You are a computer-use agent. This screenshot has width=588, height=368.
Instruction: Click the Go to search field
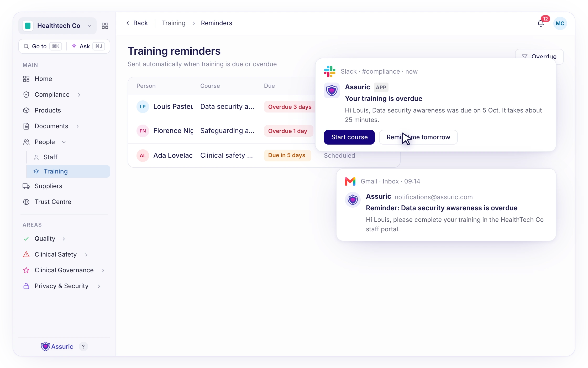pyautogui.click(x=43, y=46)
